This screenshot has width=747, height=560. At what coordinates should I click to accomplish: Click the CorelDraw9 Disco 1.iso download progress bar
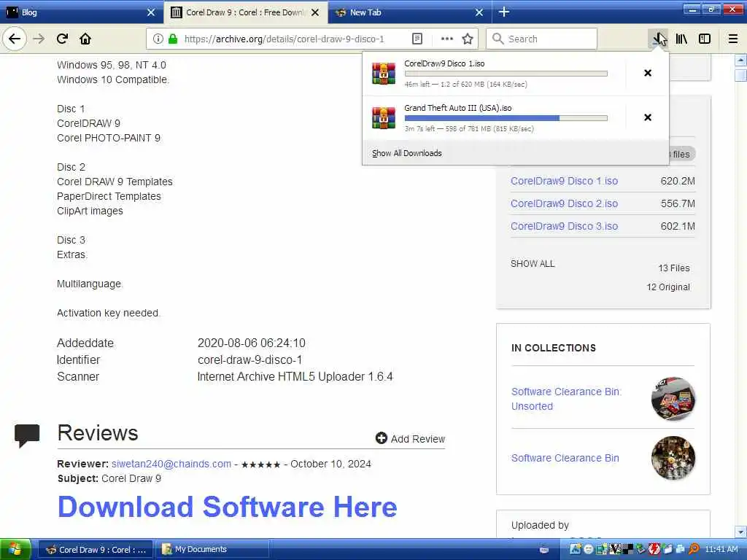(x=506, y=74)
